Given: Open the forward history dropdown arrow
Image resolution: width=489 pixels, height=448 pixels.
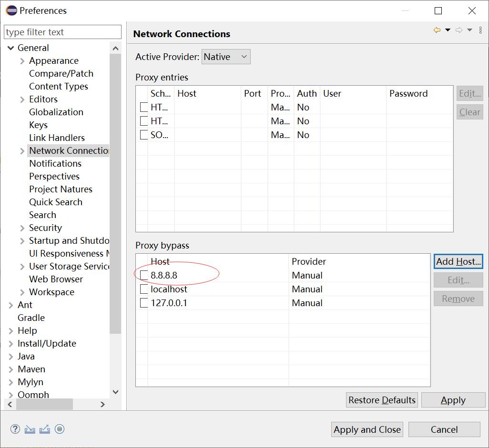Looking at the screenshot, I should [469, 30].
